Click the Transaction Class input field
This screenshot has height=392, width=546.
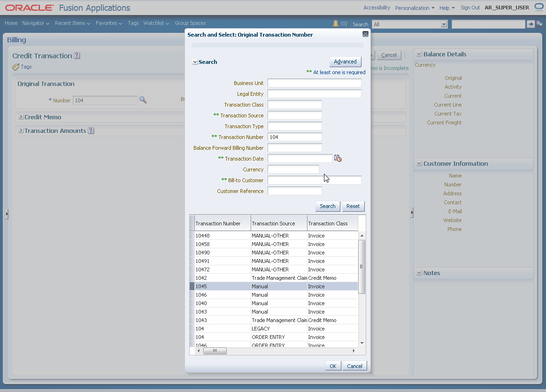[x=294, y=104]
